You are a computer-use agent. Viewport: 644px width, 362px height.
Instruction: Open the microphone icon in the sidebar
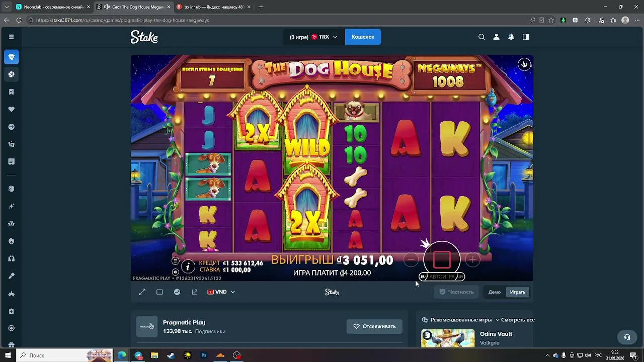12,276
